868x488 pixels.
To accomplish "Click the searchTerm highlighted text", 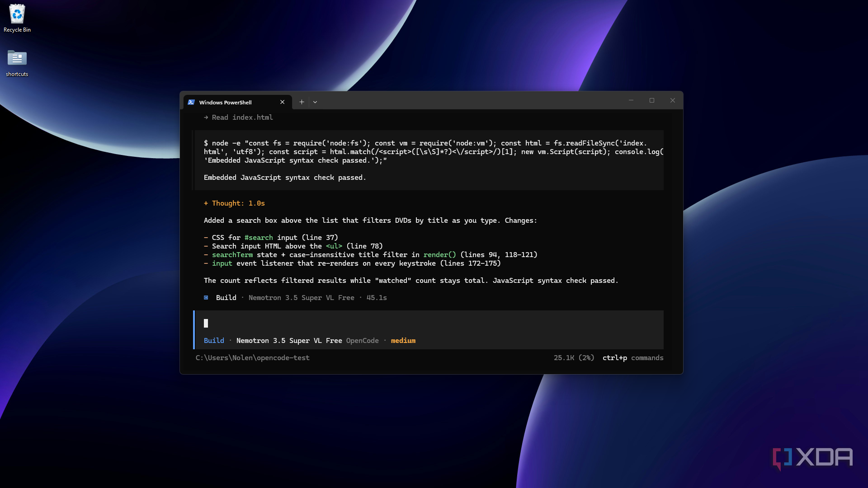I will click(x=232, y=255).
